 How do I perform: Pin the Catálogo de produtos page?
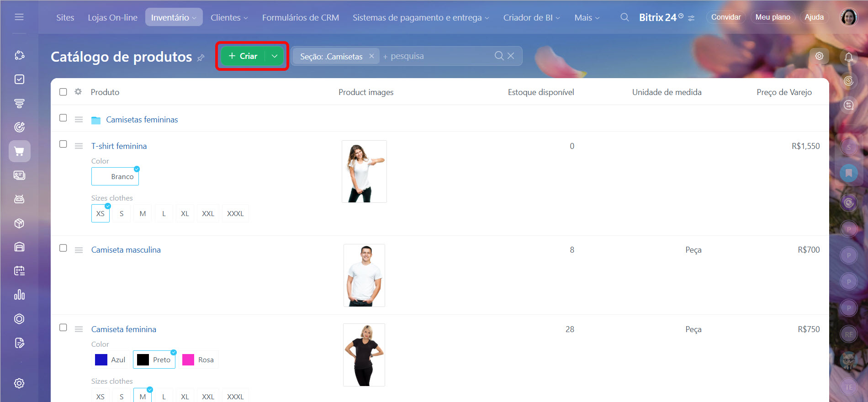coord(201,58)
